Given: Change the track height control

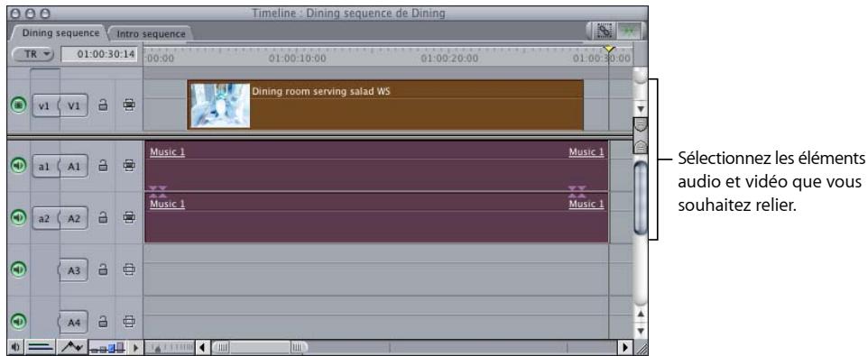Looking at the screenshot, I should 108,347.
